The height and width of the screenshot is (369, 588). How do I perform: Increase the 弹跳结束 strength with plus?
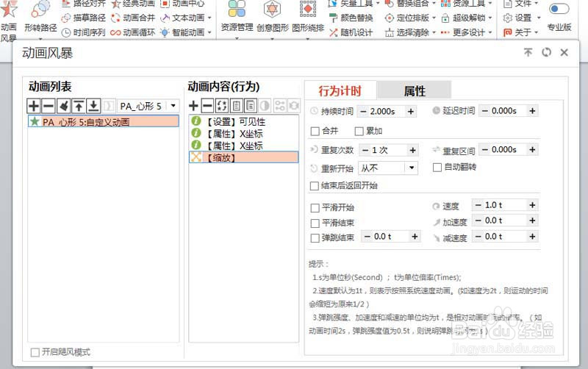coord(415,237)
